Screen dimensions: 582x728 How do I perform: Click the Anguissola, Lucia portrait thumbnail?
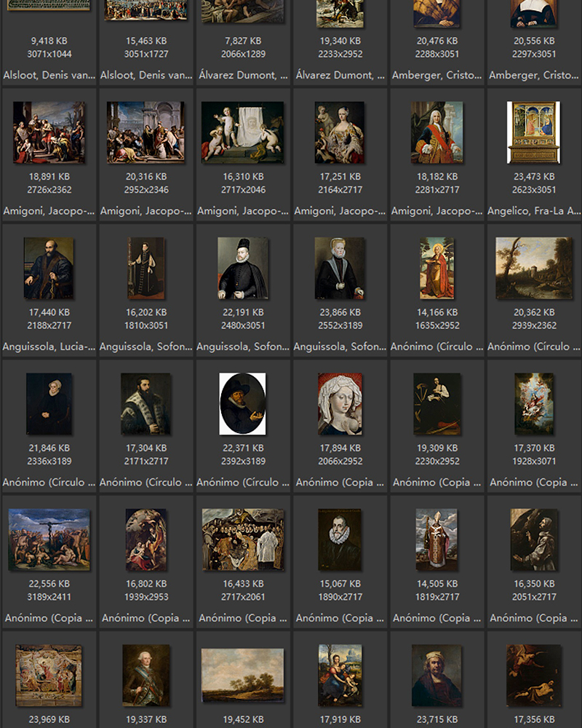[x=49, y=268]
